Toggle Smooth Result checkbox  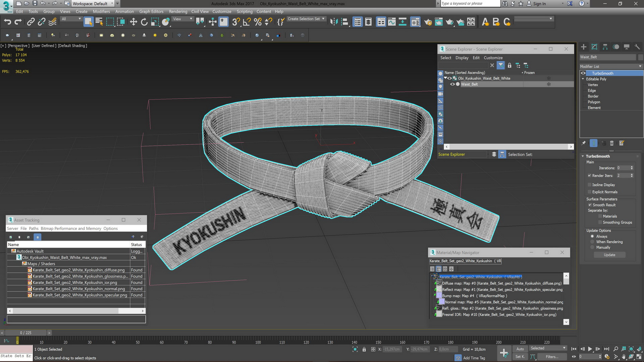point(590,205)
